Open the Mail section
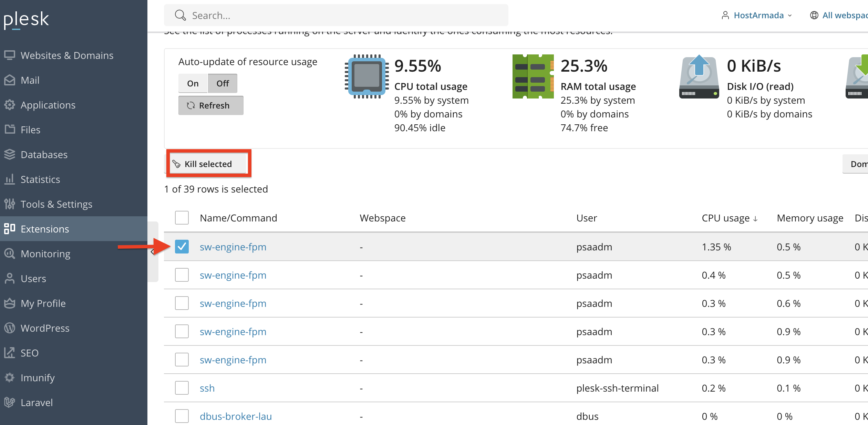This screenshot has width=868, height=425. [x=74, y=80]
